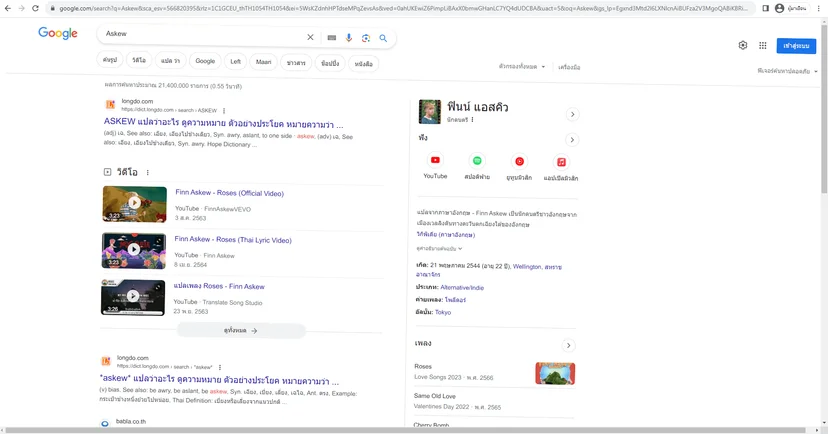Open Google settings gear

743,45
